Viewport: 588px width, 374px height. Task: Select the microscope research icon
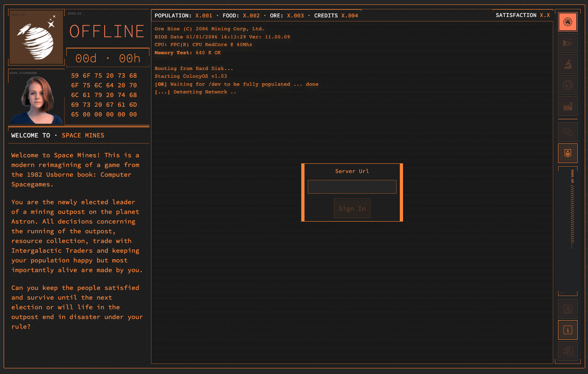(567, 64)
